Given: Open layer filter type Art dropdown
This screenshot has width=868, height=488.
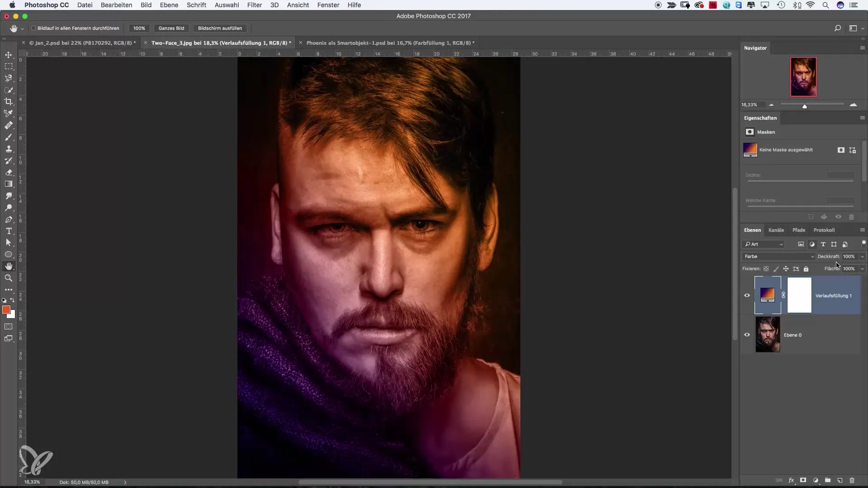Looking at the screenshot, I should (x=764, y=244).
